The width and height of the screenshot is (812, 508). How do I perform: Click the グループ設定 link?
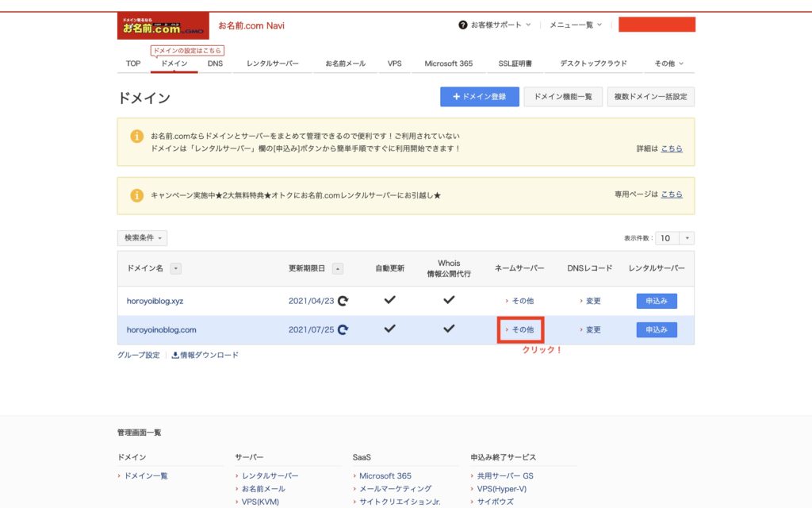138,355
